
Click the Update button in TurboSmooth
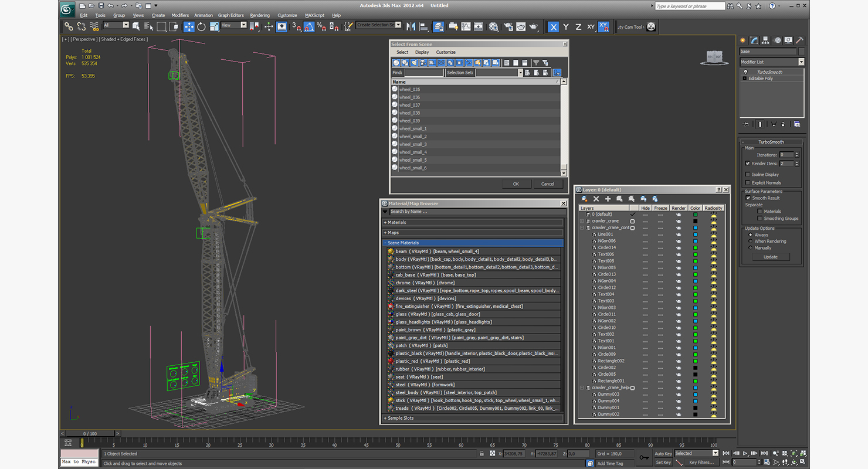tap(770, 257)
